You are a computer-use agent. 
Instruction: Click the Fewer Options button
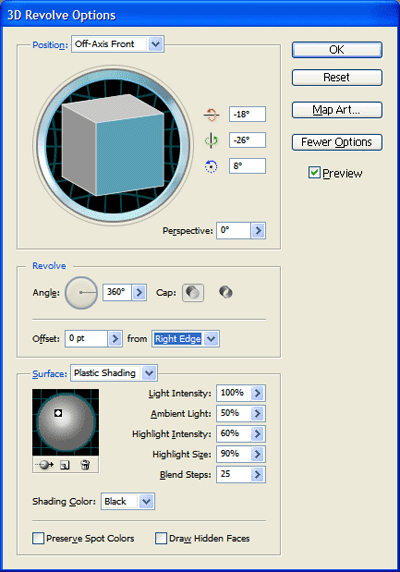(337, 142)
